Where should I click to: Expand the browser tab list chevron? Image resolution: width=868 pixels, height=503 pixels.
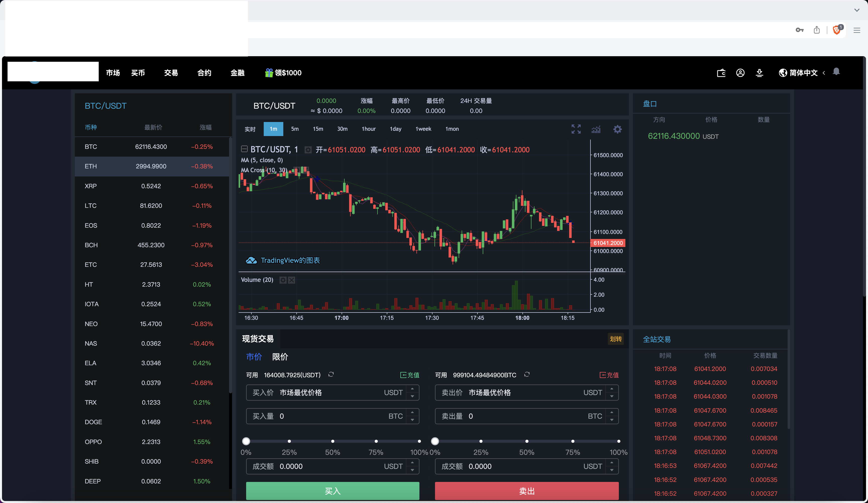click(857, 10)
